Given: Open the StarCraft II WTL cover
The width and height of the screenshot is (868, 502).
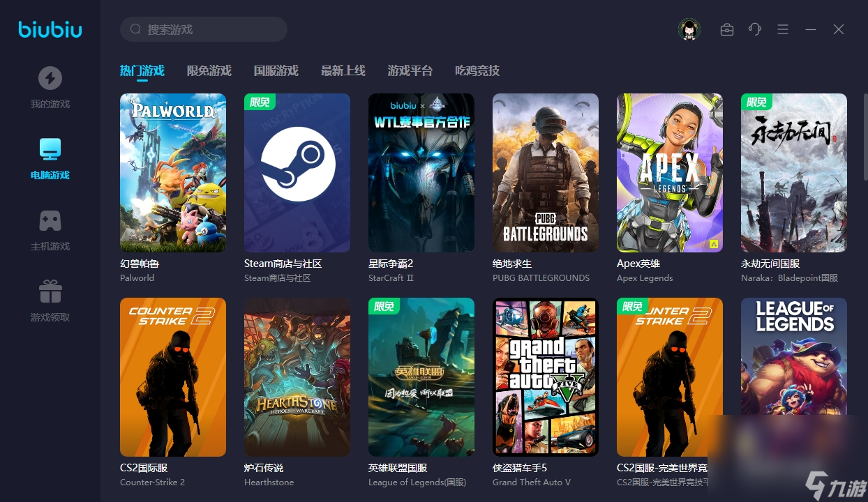Looking at the screenshot, I should click(x=421, y=173).
